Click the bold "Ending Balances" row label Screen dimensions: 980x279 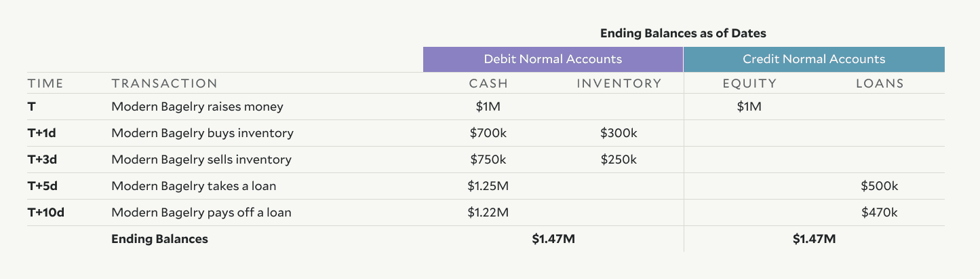click(x=159, y=239)
